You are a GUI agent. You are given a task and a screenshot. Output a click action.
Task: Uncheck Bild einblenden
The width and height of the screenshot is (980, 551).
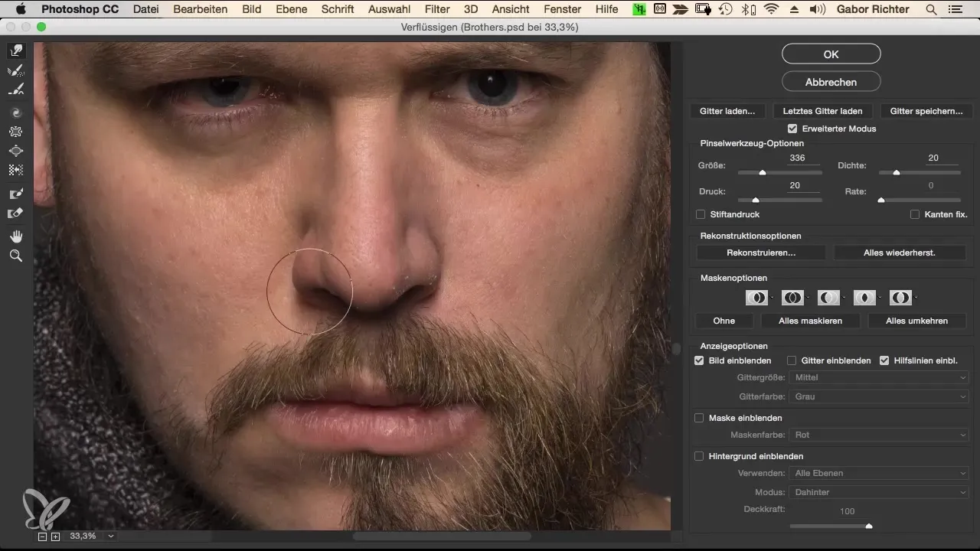699,360
